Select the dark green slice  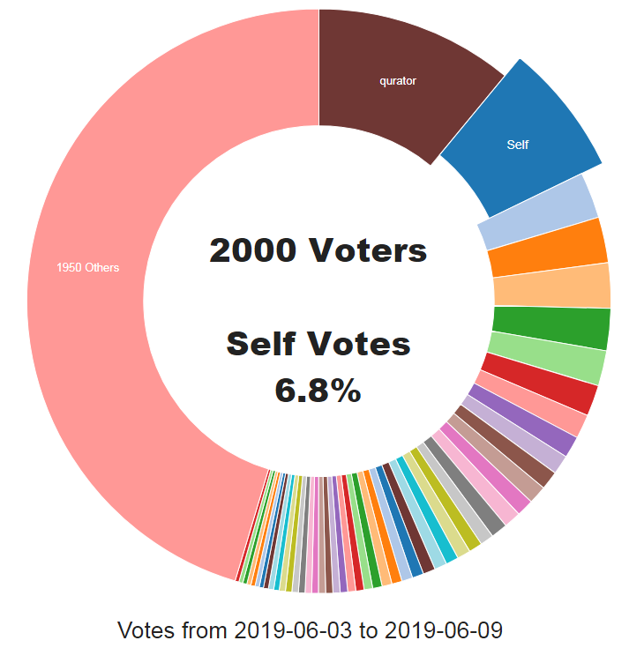coord(551,326)
